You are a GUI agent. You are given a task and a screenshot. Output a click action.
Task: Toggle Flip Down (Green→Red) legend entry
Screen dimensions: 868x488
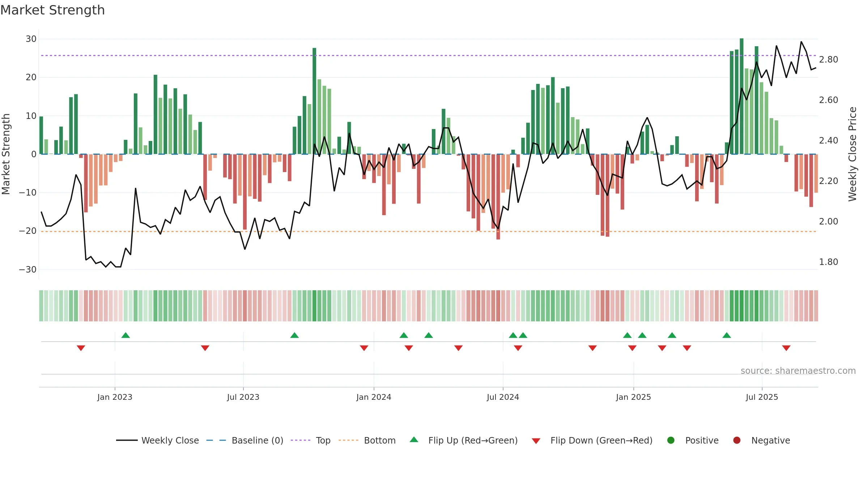click(x=592, y=440)
